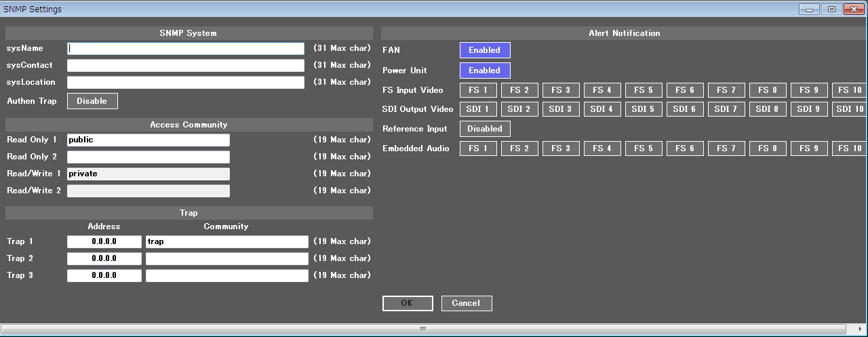This screenshot has height=337, width=868.
Task: Toggle Power Unit alert Enabled button
Action: click(x=485, y=71)
